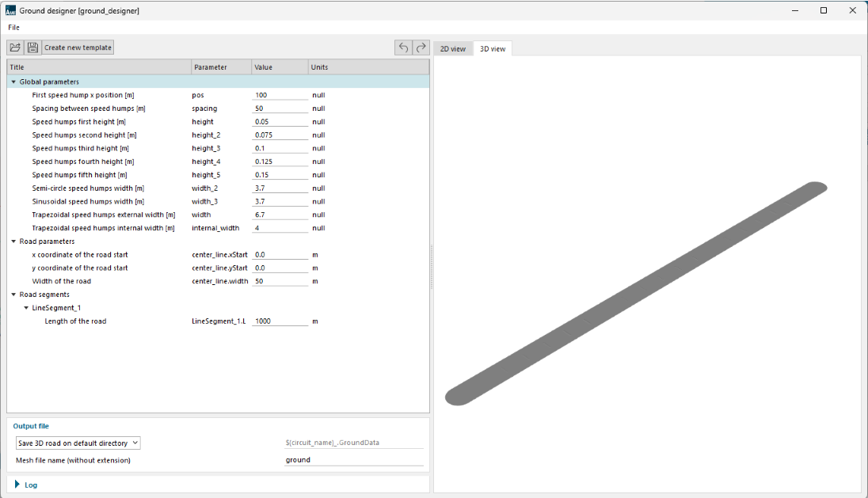868x498 pixels.
Task: Collapse the Global parameters group
Action: 13,82
